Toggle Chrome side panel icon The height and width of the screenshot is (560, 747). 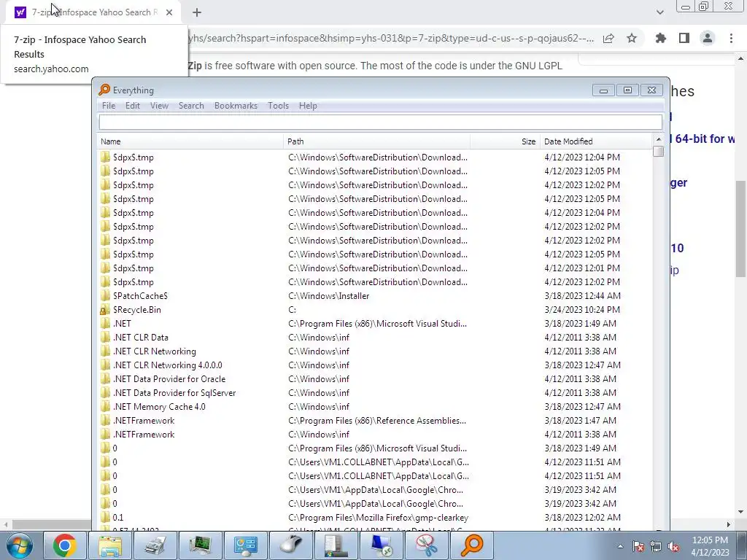click(684, 38)
